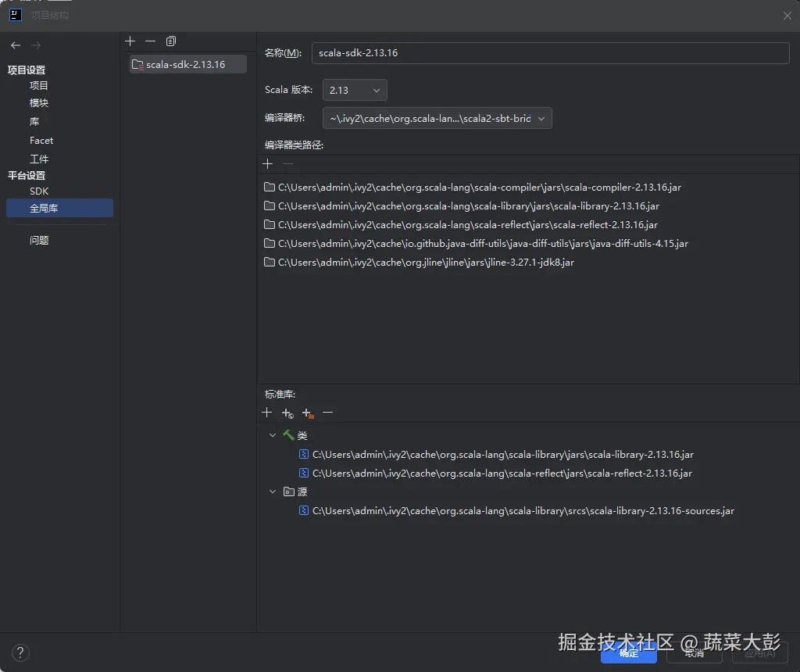Screen dimensions: 800x672
Task: Click inside the 名称 input field
Action: pyautogui.click(x=547, y=53)
